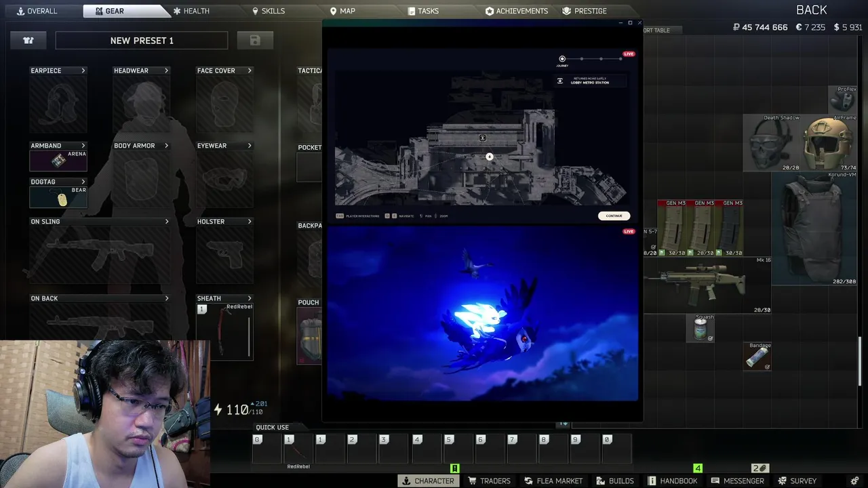Click the lower stream video in overlay
This screenshot has width=868, height=488.
(482, 313)
